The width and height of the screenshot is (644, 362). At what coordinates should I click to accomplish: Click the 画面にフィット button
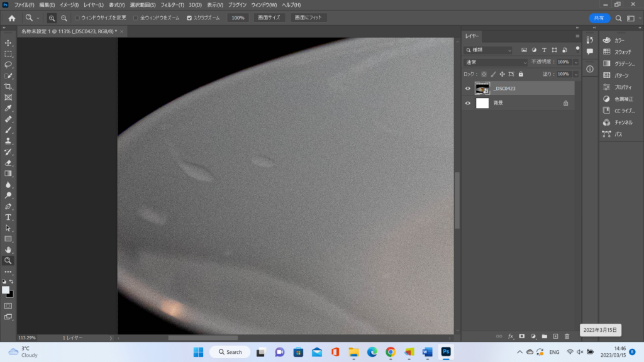pyautogui.click(x=308, y=18)
